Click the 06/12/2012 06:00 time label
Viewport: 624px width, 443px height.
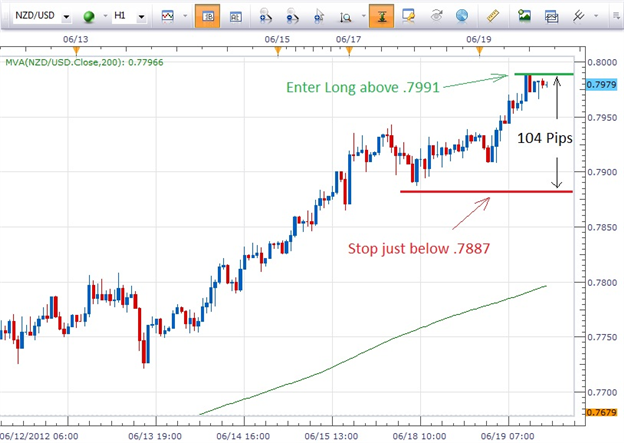tap(39, 436)
